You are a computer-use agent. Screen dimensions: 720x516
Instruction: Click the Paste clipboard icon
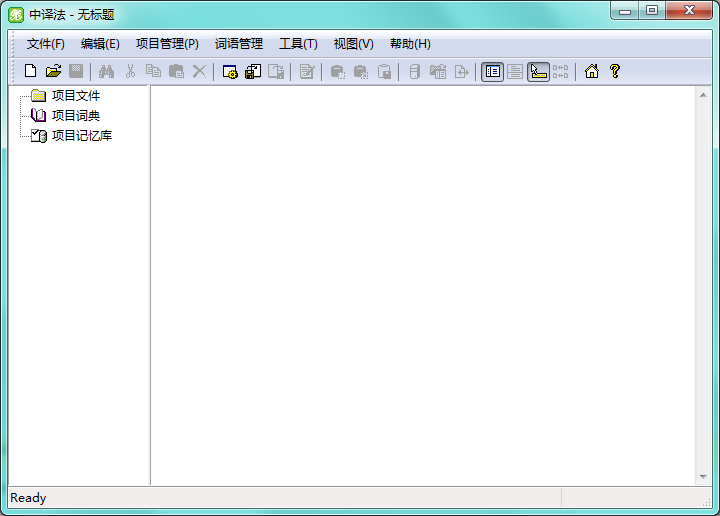[x=176, y=71]
